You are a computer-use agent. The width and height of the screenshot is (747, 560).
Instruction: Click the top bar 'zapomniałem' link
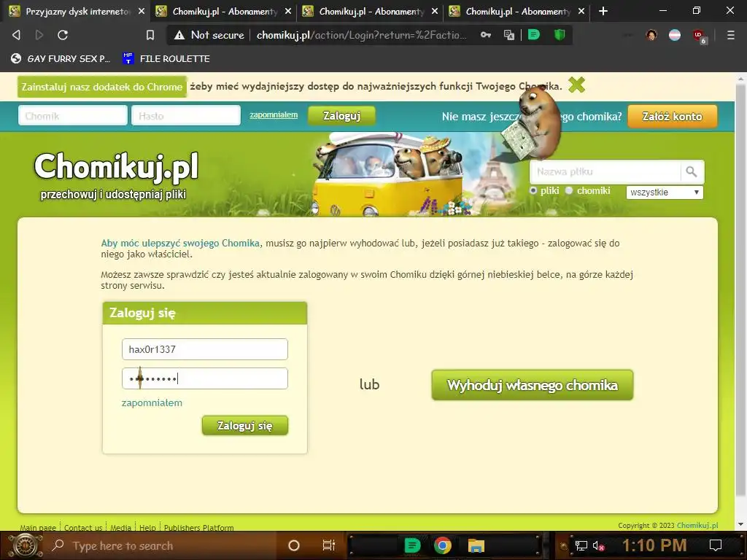click(274, 114)
